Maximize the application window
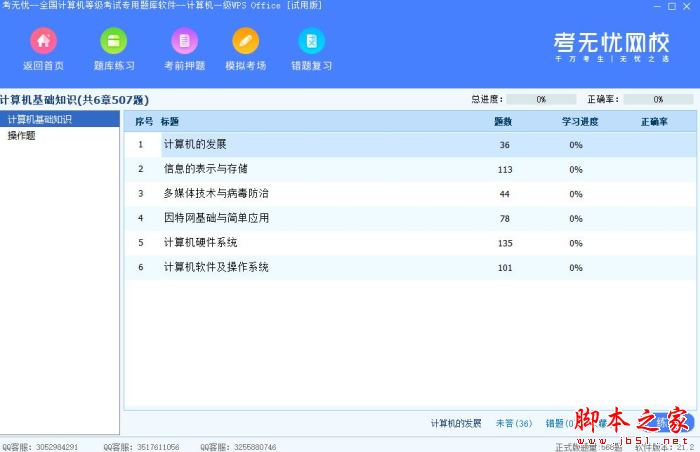 pos(673,6)
